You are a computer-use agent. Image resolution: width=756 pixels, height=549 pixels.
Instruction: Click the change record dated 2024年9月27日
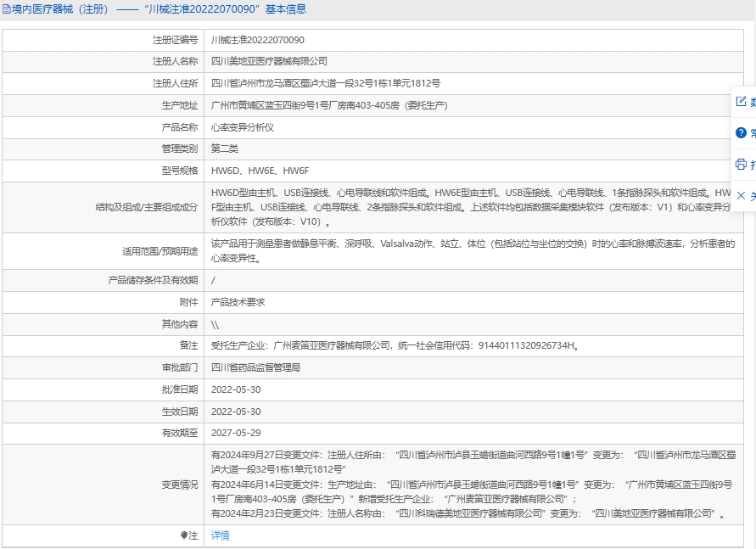tap(473, 462)
